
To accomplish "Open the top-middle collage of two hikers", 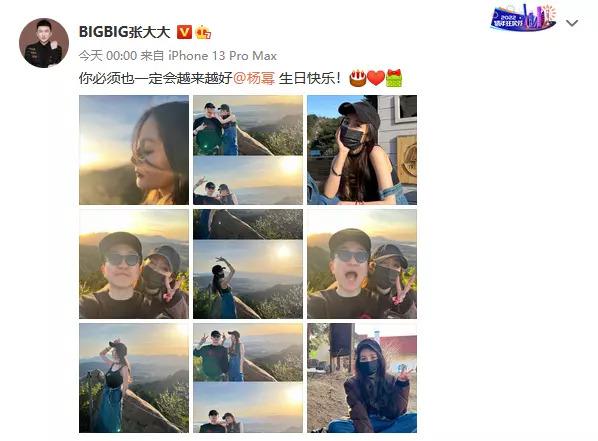I will pos(248,150).
